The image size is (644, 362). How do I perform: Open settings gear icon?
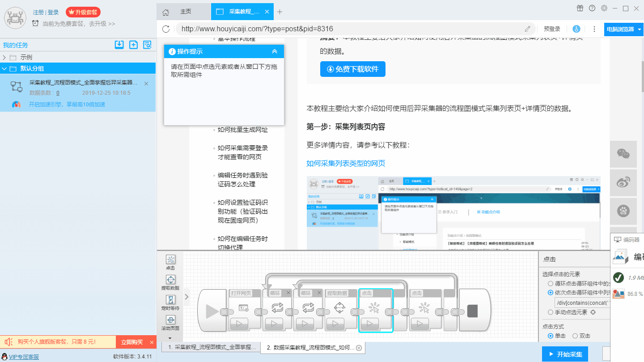pos(604,8)
